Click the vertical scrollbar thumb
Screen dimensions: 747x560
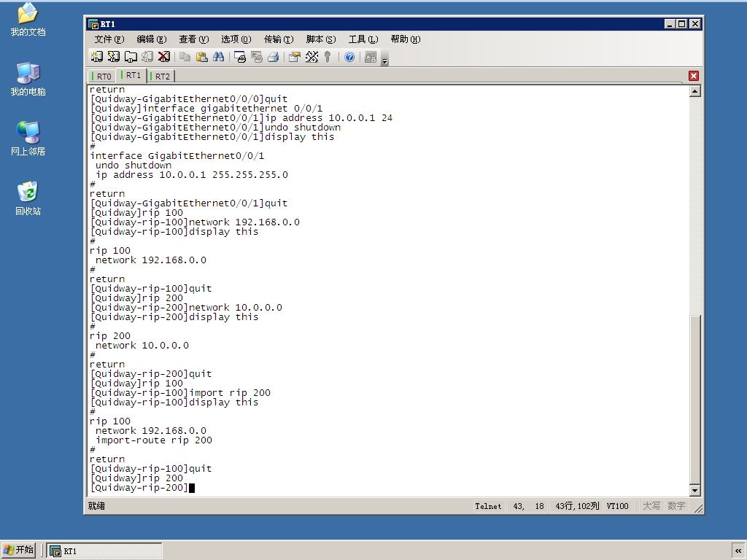click(695, 400)
